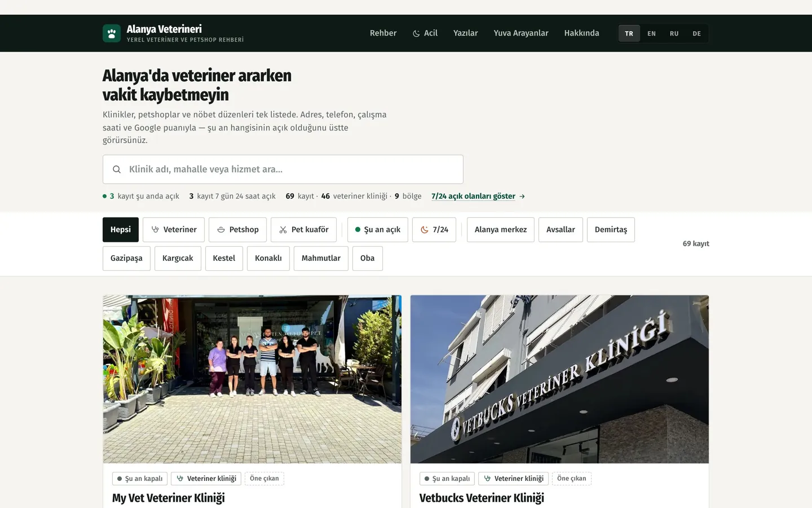The height and width of the screenshot is (508, 812).
Task: Click 'Öne çıkan' badge on Vetbucks card
Action: pyautogui.click(x=572, y=479)
